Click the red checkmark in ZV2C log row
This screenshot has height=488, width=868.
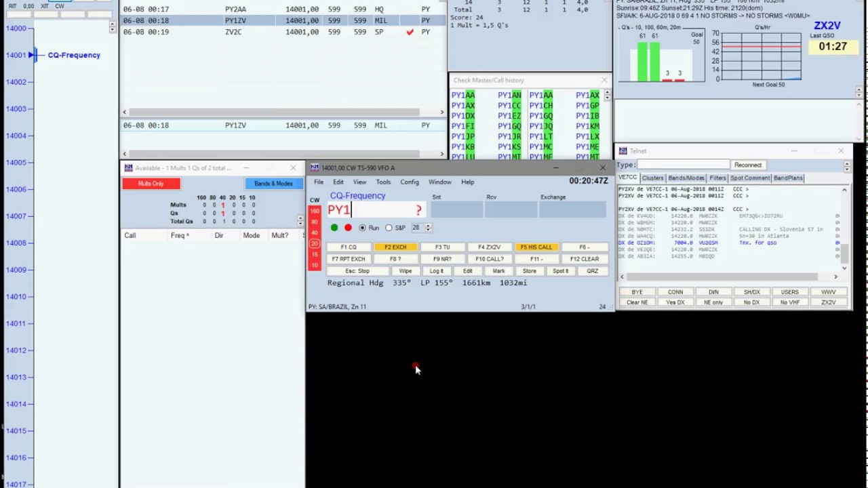click(410, 32)
